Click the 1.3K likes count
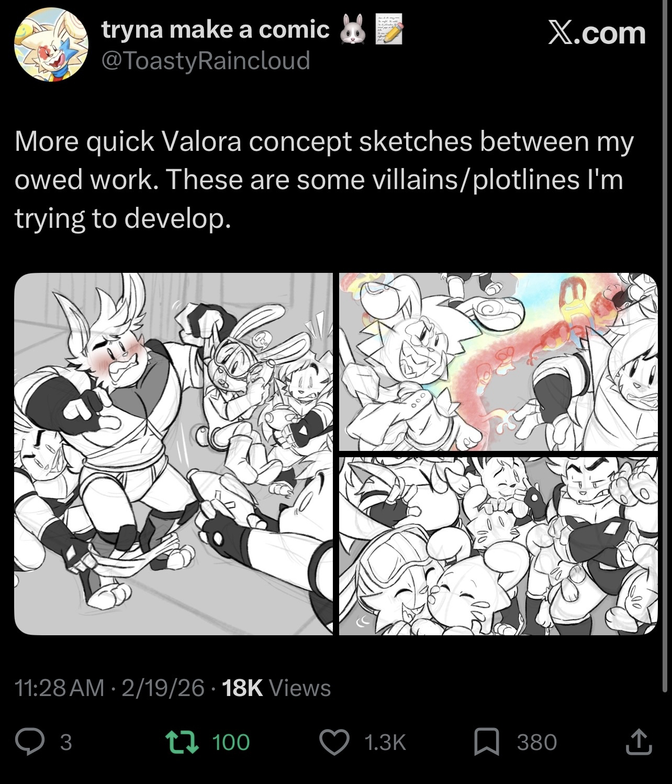 point(385,742)
